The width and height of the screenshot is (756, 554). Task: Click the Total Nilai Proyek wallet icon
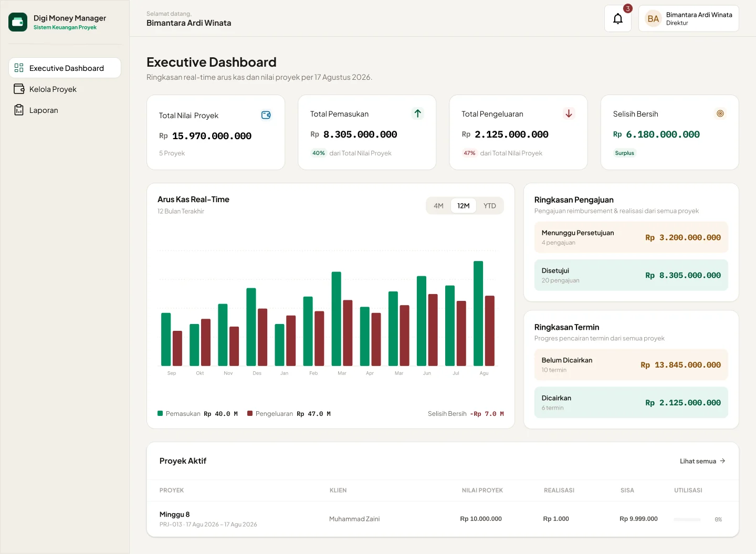click(x=266, y=115)
